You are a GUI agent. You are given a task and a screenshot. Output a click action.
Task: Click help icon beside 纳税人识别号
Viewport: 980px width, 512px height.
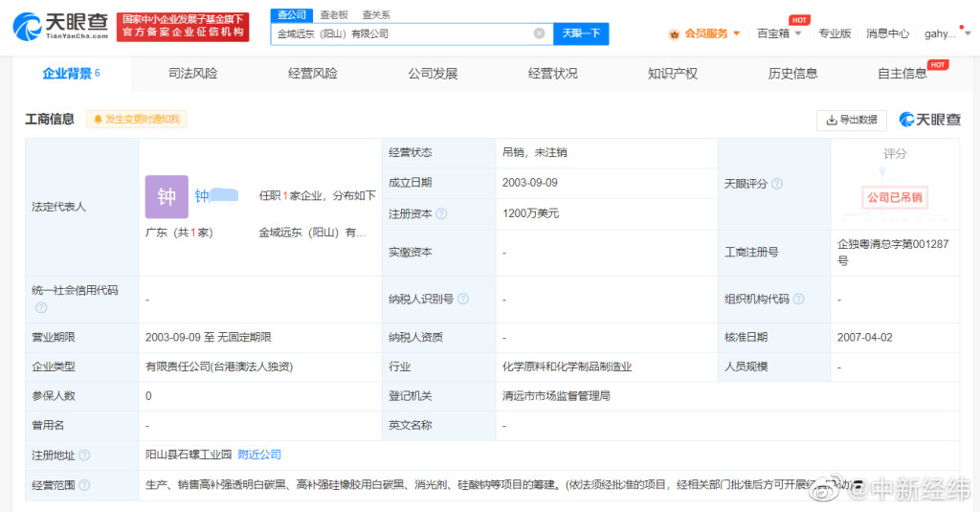[463, 299]
